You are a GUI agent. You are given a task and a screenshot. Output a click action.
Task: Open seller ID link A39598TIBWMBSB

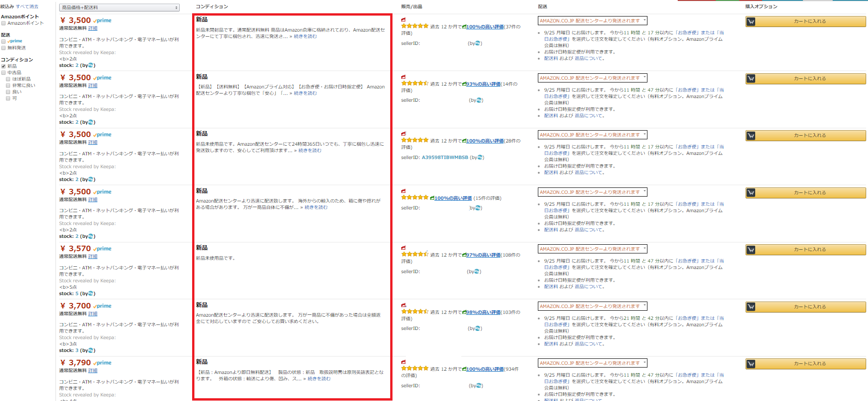[445, 157]
